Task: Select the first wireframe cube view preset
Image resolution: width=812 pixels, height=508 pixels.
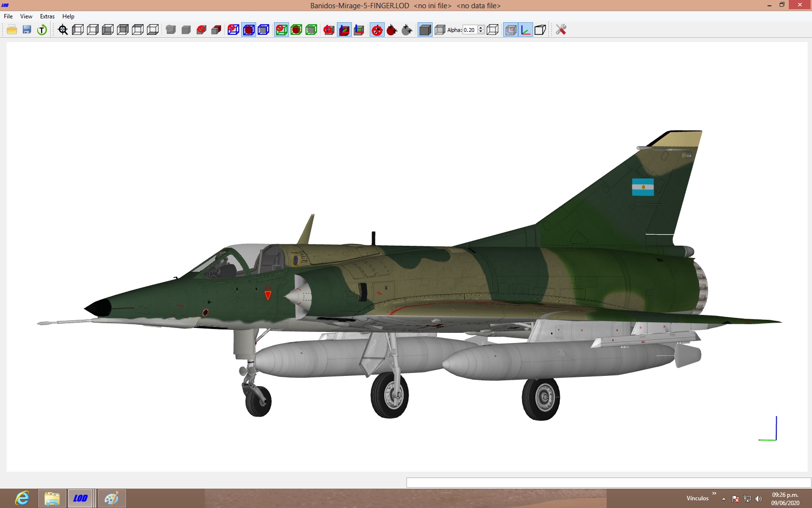Action: (78, 30)
